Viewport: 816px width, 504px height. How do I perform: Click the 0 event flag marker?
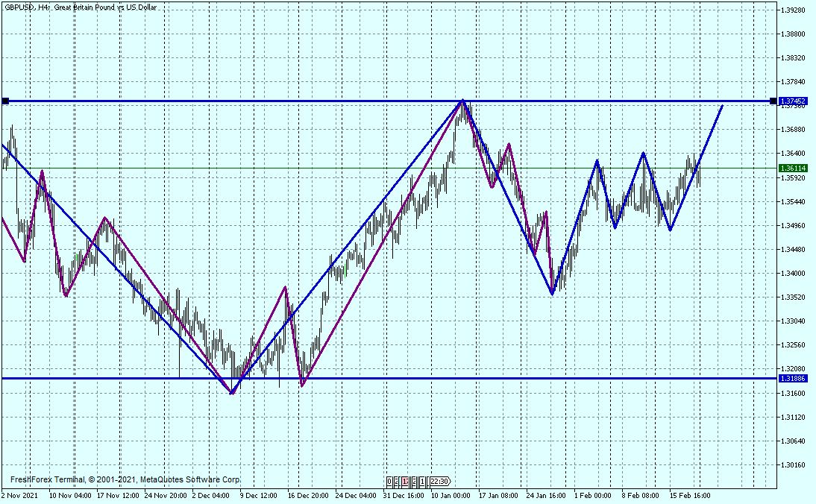tap(389, 481)
